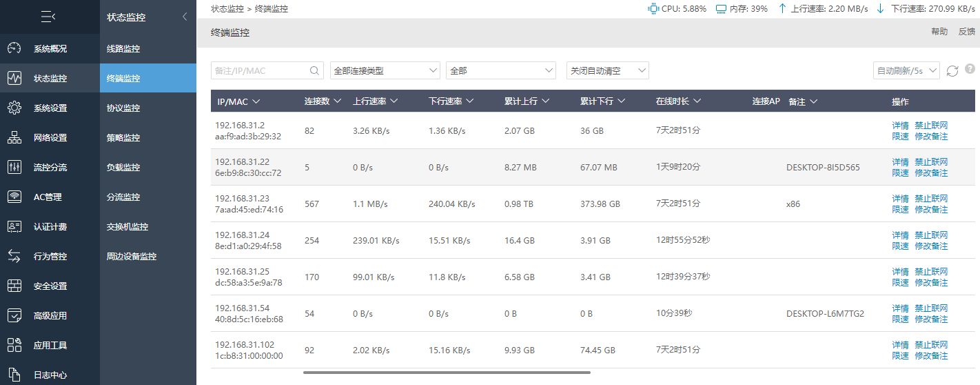Click the search magnifier icon
The height and width of the screenshot is (385, 980).
coord(314,70)
